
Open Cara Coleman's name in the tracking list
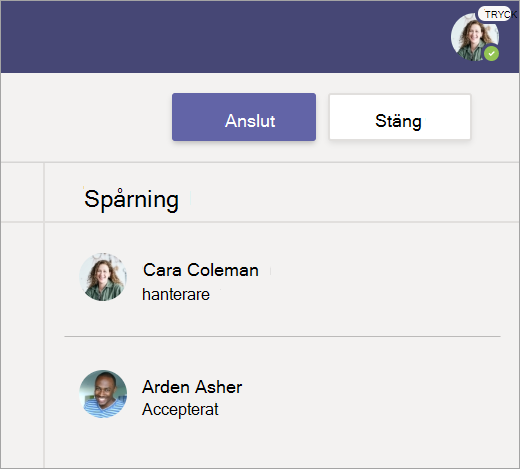pos(201,270)
